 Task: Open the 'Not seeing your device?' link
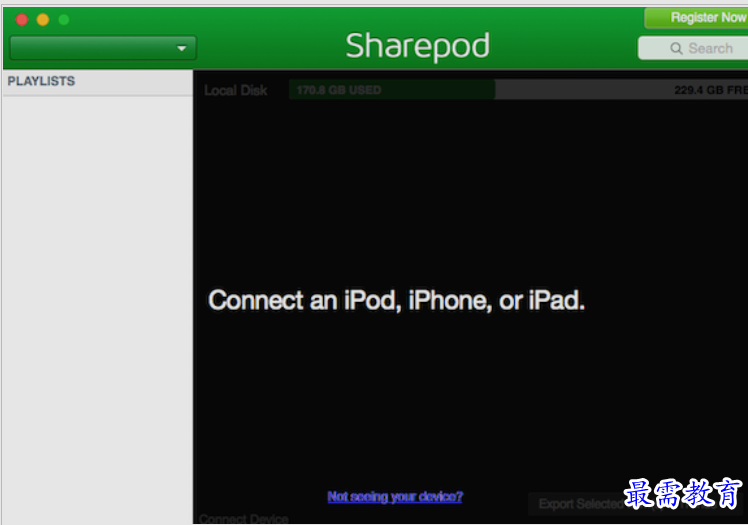[395, 496]
